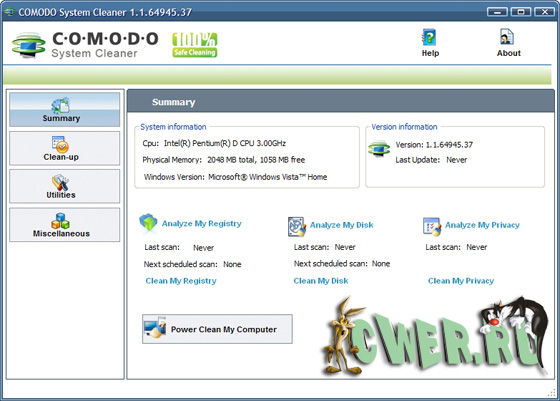Click Power Clean My Computer button
The image size is (560, 401).
click(x=217, y=329)
